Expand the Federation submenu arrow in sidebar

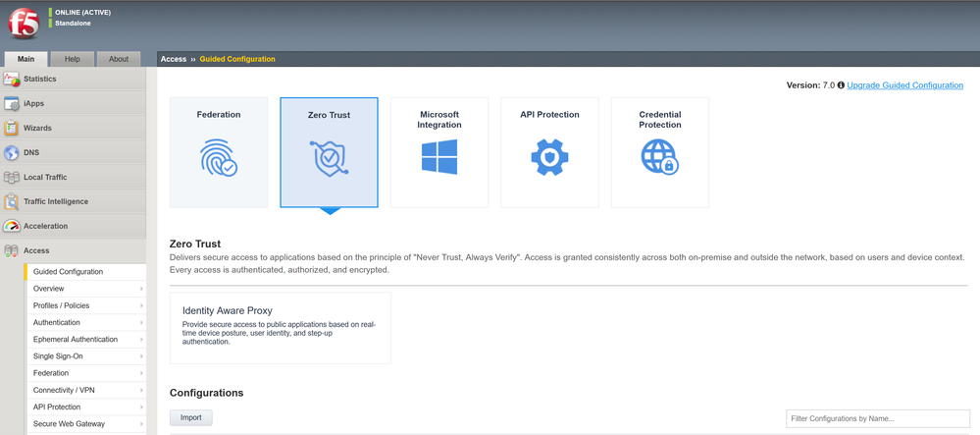tap(141, 373)
